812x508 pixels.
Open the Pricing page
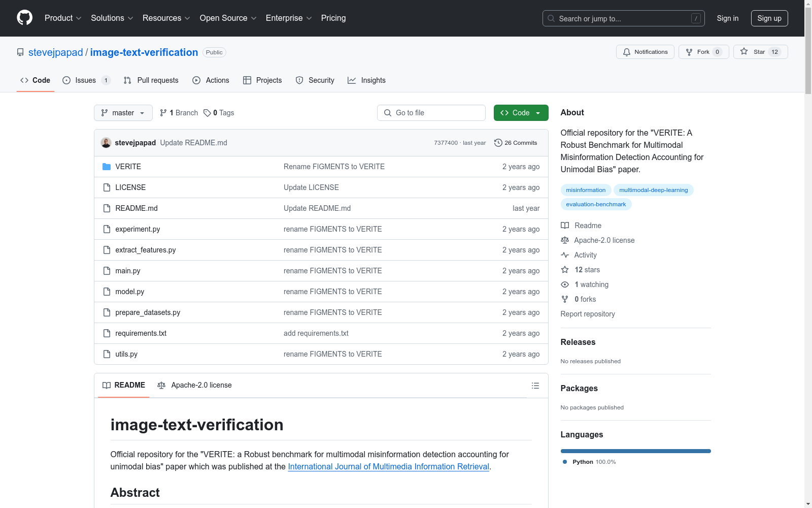333,18
